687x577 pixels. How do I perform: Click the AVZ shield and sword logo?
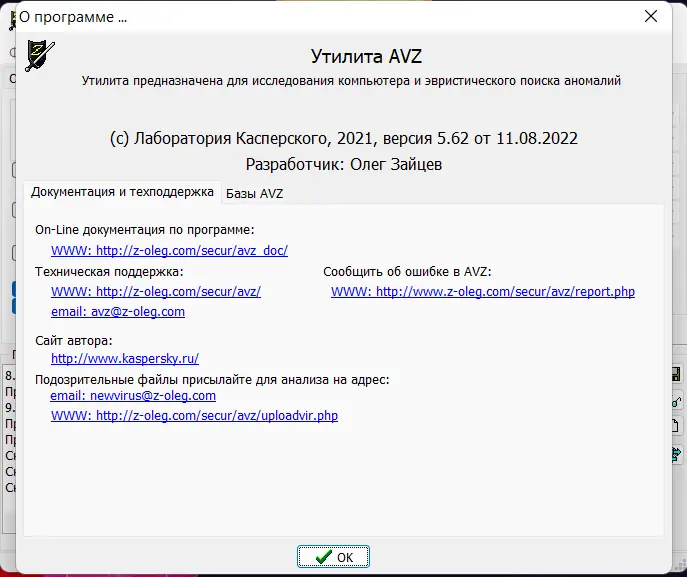coord(39,56)
